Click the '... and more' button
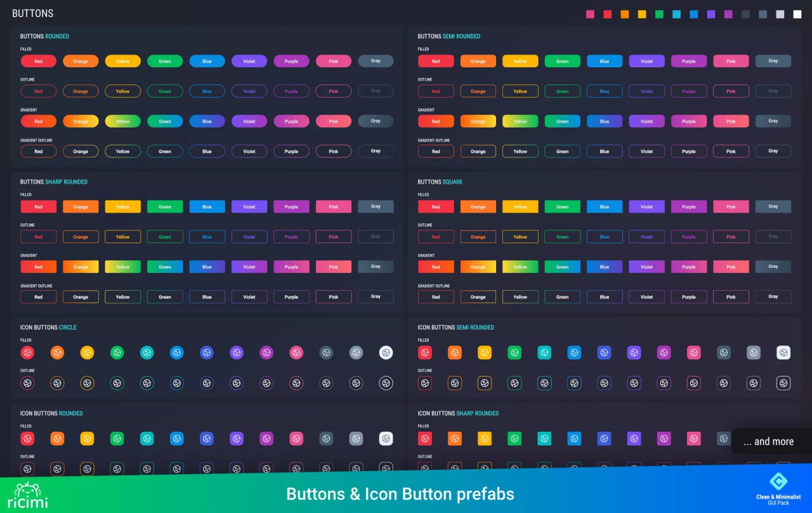 click(768, 441)
